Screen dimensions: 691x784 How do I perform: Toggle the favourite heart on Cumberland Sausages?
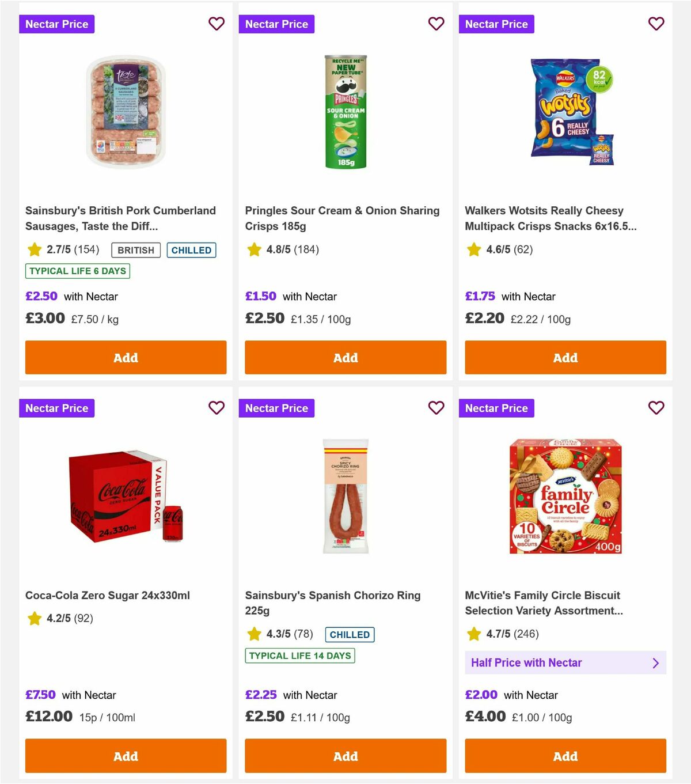[x=217, y=24]
